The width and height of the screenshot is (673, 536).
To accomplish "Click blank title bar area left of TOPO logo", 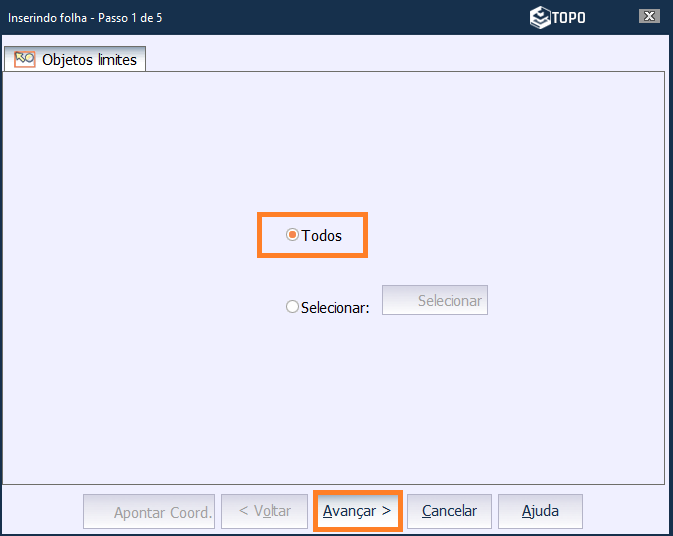I will 350,18.
